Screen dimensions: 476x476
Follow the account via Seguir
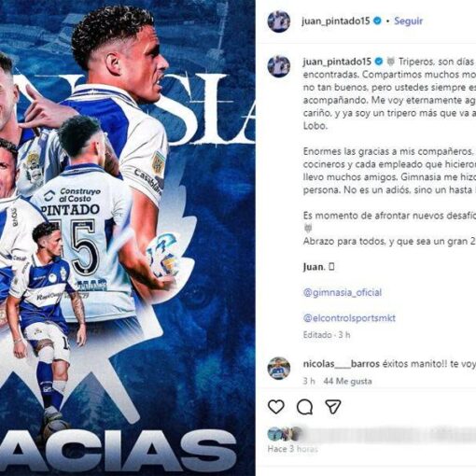[408, 21]
